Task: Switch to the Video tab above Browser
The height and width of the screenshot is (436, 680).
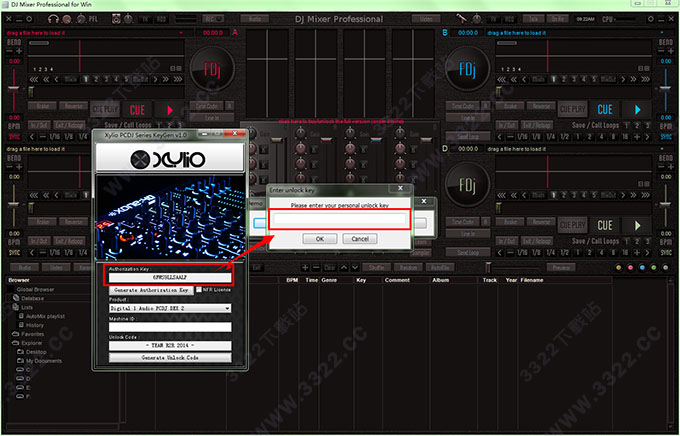Action: (x=56, y=268)
